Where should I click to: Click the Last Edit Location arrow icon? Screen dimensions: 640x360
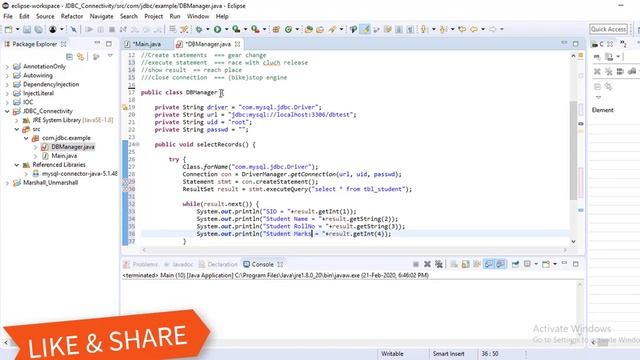click(462, 29)
